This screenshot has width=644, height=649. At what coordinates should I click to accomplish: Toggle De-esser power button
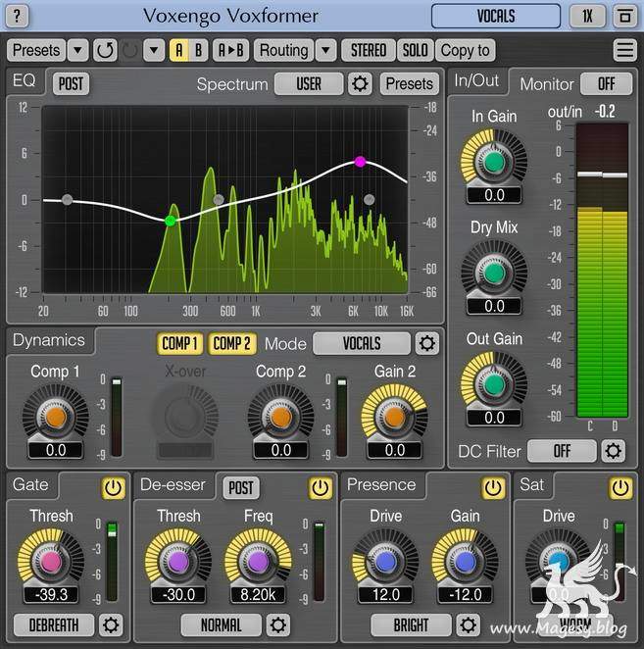tap(320, 487)
